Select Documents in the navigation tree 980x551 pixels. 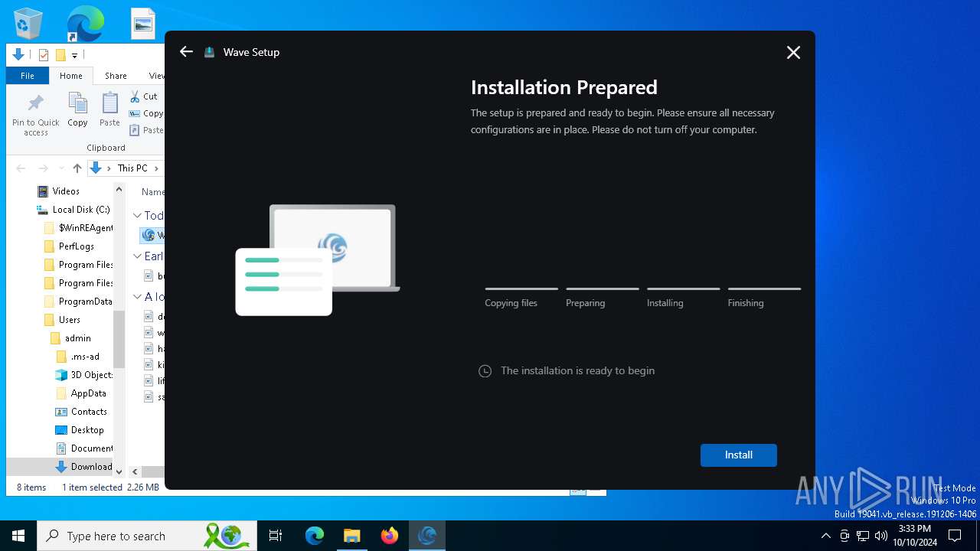pyautogui.click(x=84, y=448)
